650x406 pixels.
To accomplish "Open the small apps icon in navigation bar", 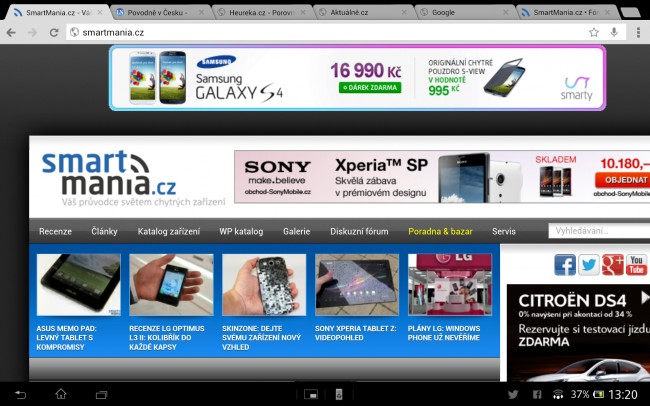I will [311, 394].
